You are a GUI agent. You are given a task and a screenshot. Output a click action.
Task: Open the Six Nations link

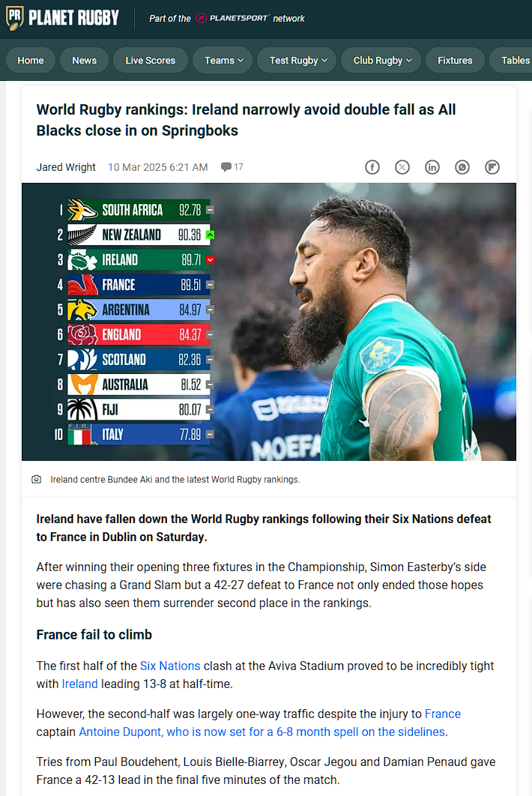(x=170, y=666)
